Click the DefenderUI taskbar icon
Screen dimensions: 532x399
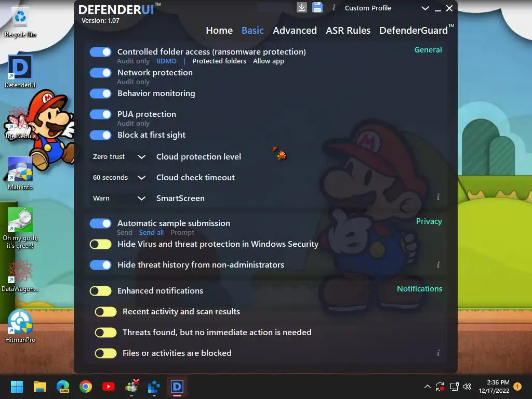click(x=177, y=387)
